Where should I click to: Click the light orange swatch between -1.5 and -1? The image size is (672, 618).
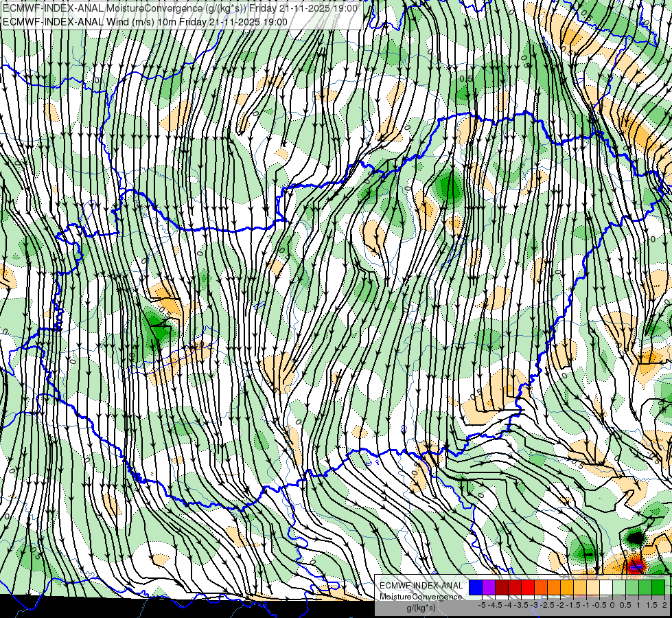point(580,588)
